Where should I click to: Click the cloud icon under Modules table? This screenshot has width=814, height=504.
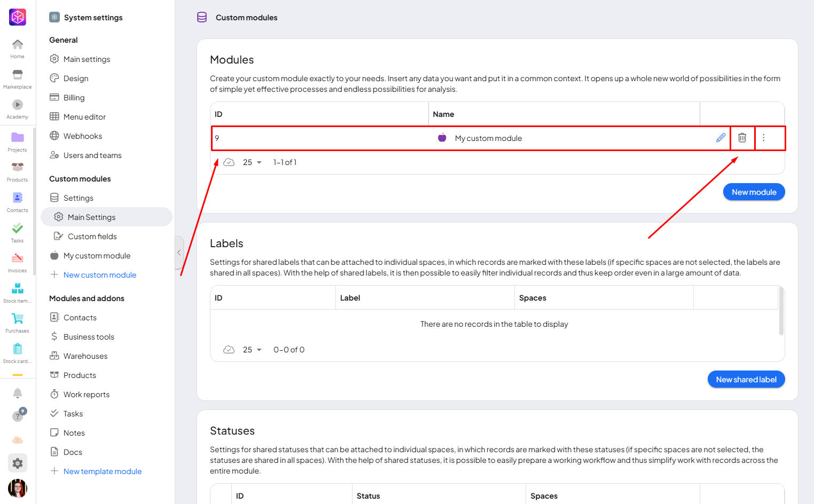[x=229, y=162]
